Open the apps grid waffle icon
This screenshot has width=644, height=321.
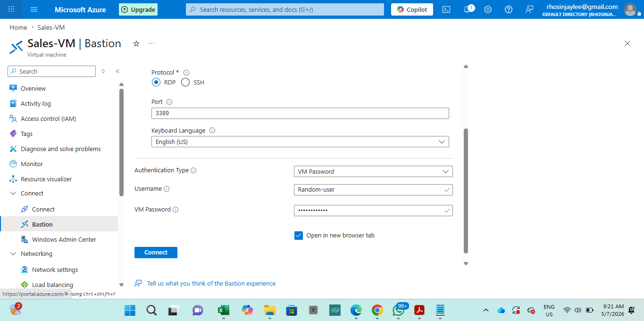click(11, 9)
